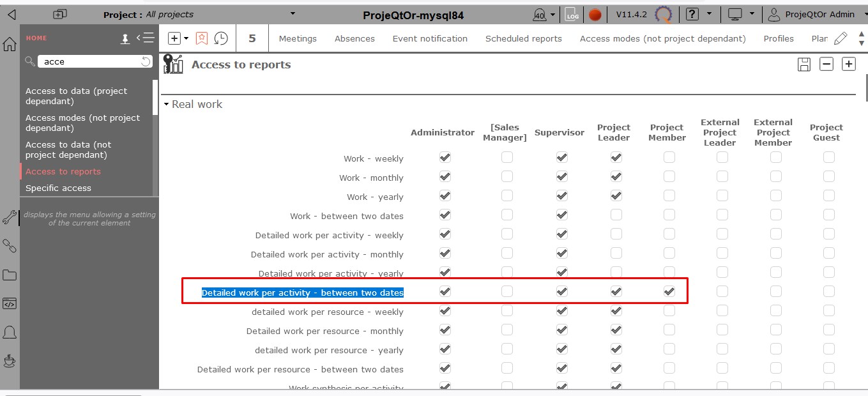Collapse all sections with the minus icon

826,64
